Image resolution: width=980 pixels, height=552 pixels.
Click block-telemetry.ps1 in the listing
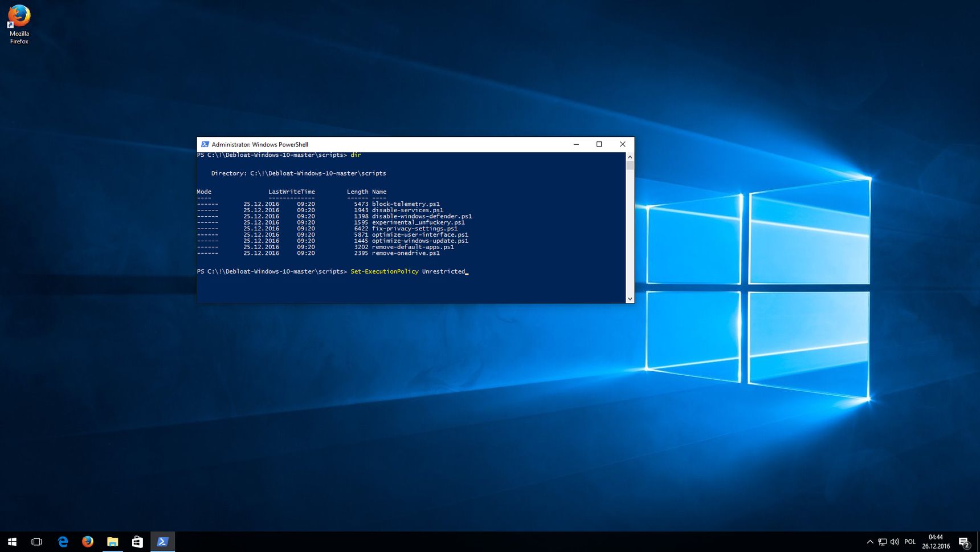click(406, 204)
